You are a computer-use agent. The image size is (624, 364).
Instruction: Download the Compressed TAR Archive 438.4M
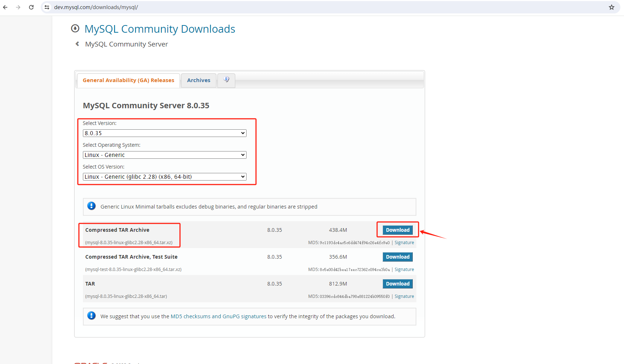coord(398,230)
